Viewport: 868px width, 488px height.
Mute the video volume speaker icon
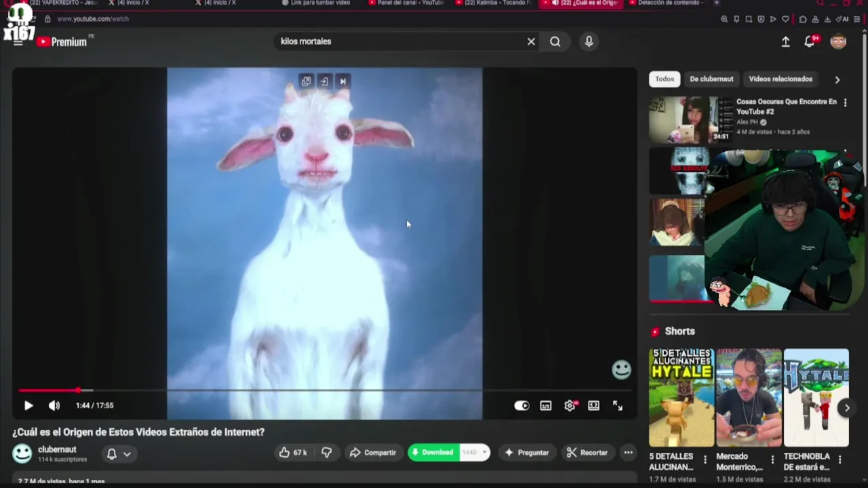pyautogui.click(x=54, y=405)
